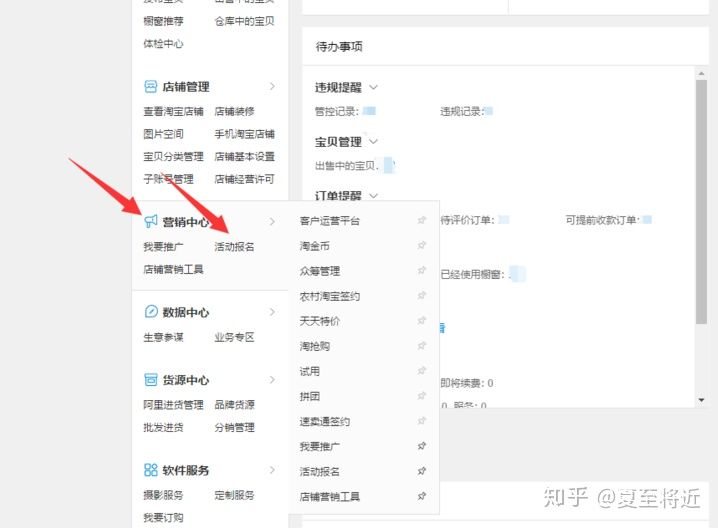Pin 众筹管理 with its pin icon
The height and width of the screenshot is (528, 718).
tap(422, 271)
